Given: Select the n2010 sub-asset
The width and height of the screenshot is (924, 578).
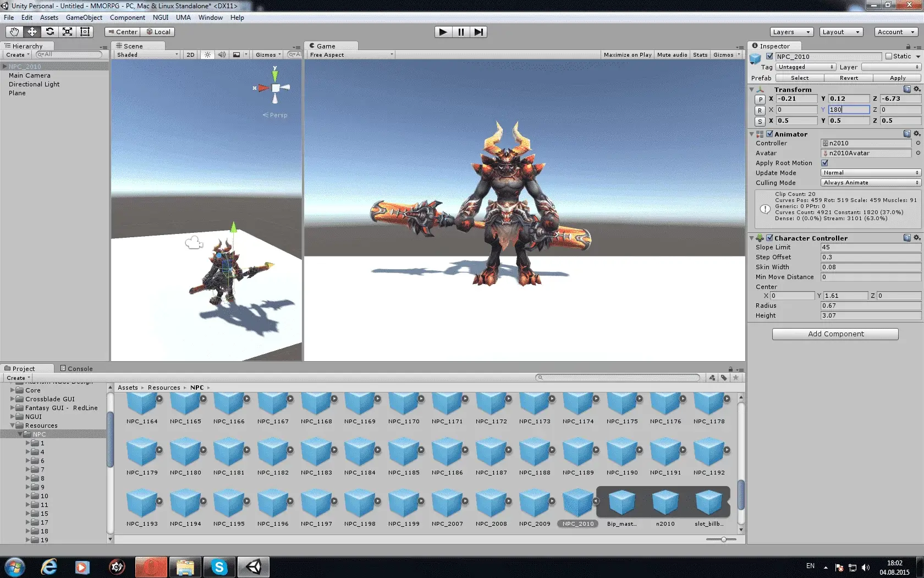Looking at the screenshot, I should [665, 508].
